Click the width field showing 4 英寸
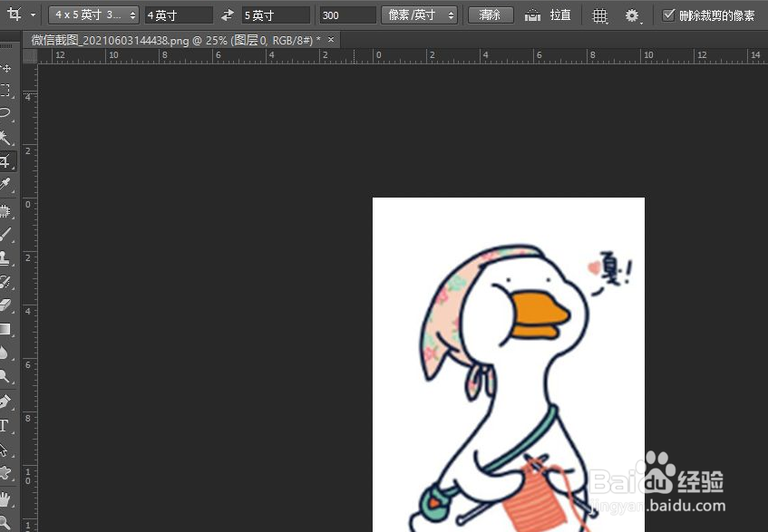The width and height of the screenshot is (768, 532). point(179,15)
